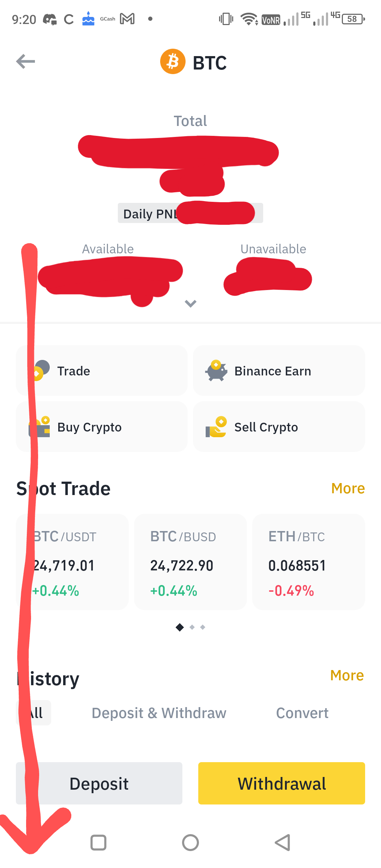
Task: Switch to the Convert history tab
Action: 302,713
